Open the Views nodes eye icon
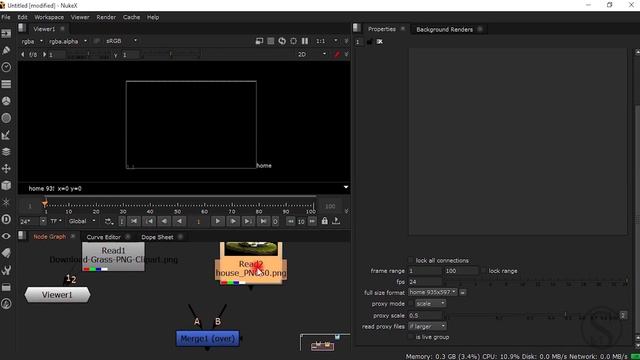 (x=6, y=236)
